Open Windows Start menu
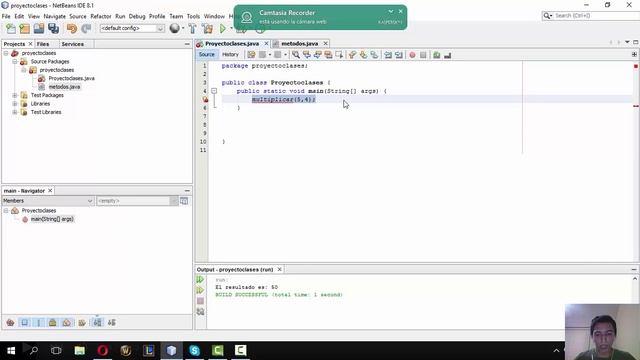This screenshot has width=640, height=360. pos(11,351)
